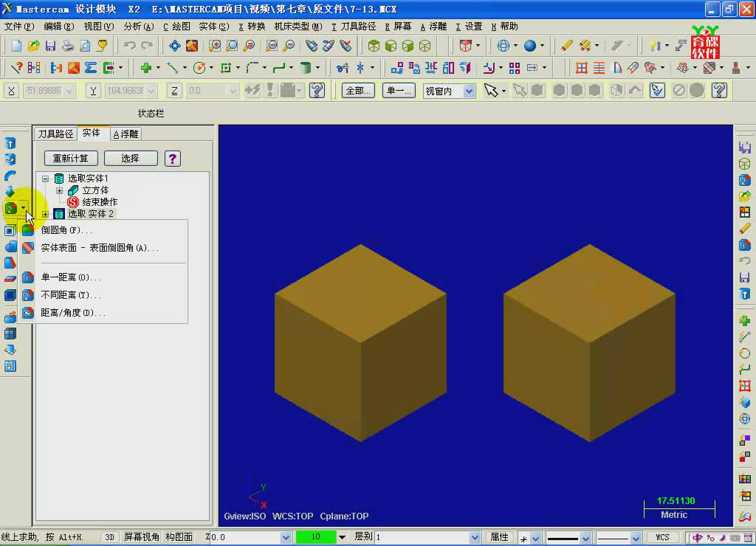The height and width of the screenshot is (546, 756).
Task: Click the blue wireframe globe icon
Action: click(504, 46)
